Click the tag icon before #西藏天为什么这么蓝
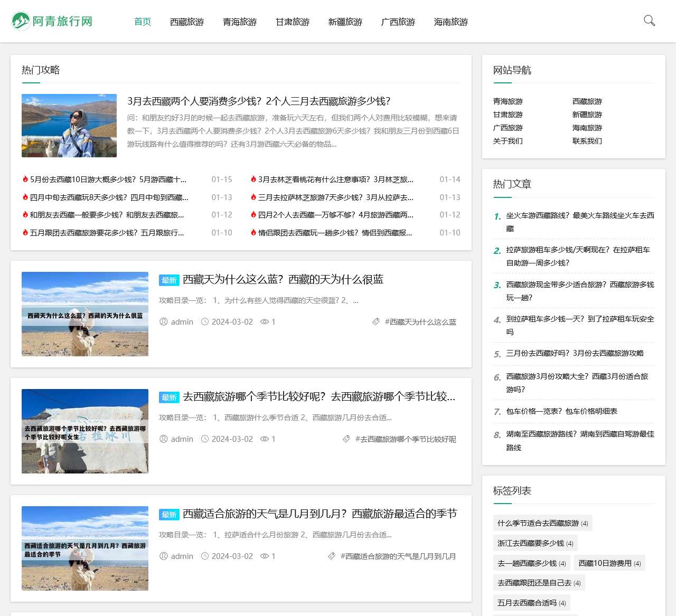The image size is (676, 616). point(377,321)
